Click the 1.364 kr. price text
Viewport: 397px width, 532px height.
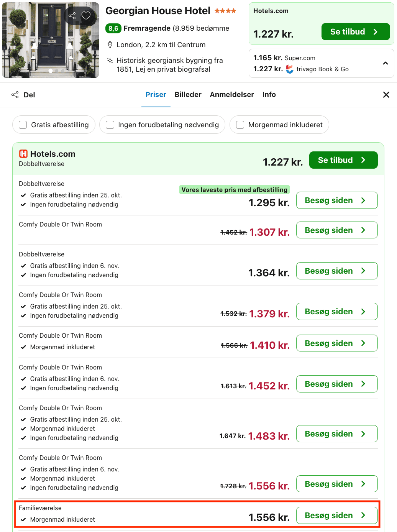(269, 273)
